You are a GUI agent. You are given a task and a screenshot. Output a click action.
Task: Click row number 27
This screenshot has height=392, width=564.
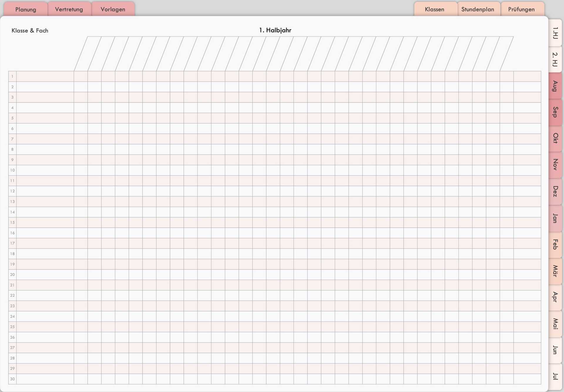(12, 348)
